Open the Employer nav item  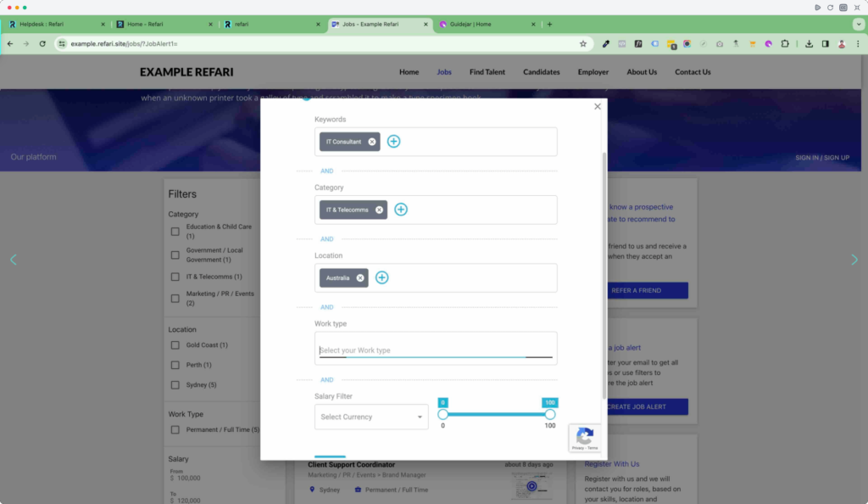pyautogui.click(x=593, y=72)
